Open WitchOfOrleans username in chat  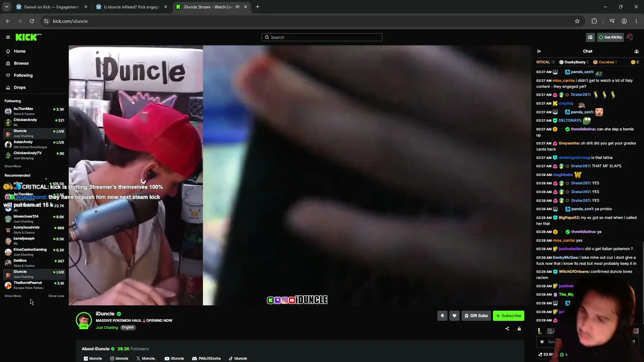coord(574,272)
